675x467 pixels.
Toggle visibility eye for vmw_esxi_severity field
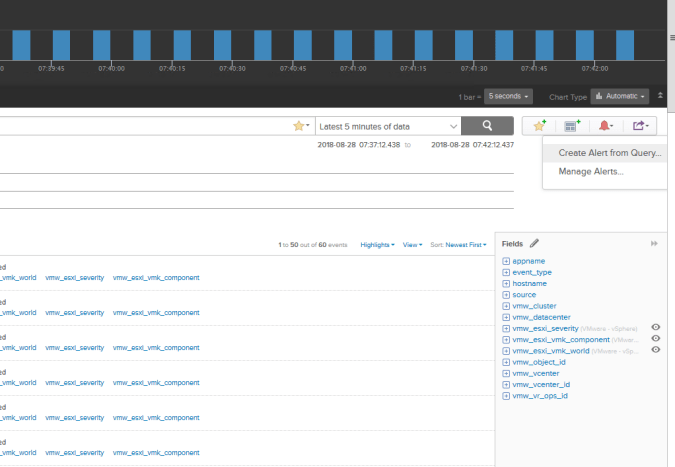click(656, 328)
